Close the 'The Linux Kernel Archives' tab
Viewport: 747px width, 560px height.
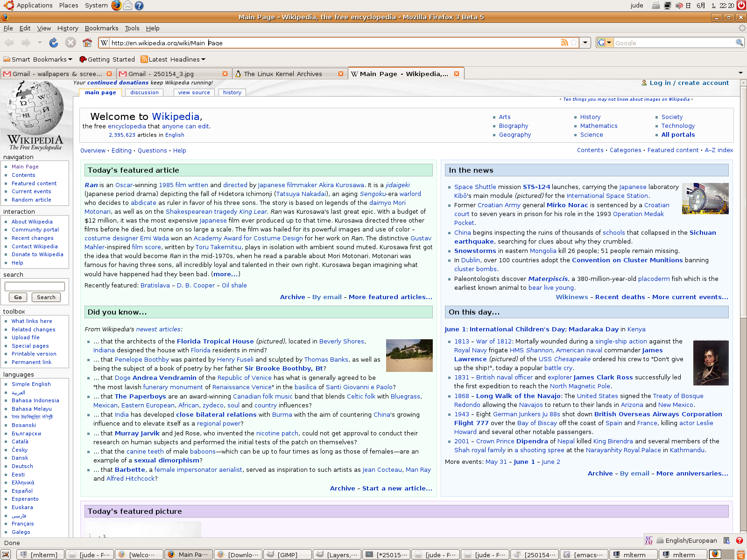pos(341,74)
